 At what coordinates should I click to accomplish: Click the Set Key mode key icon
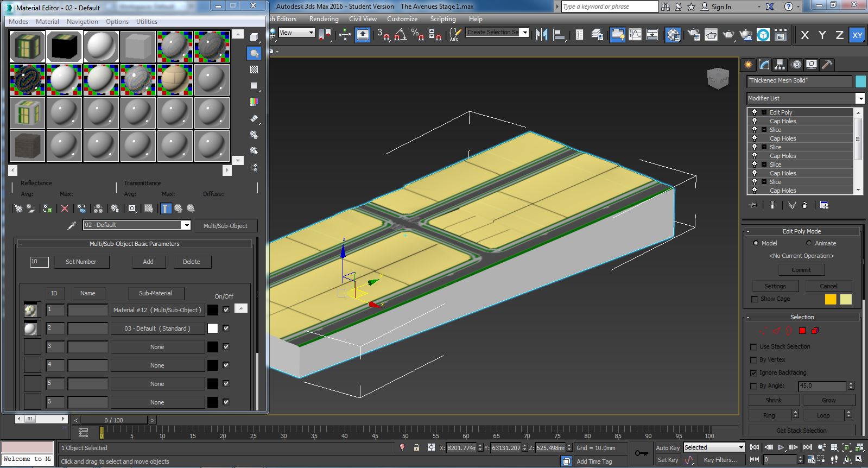pyautogui.click(x=642, y=453)
